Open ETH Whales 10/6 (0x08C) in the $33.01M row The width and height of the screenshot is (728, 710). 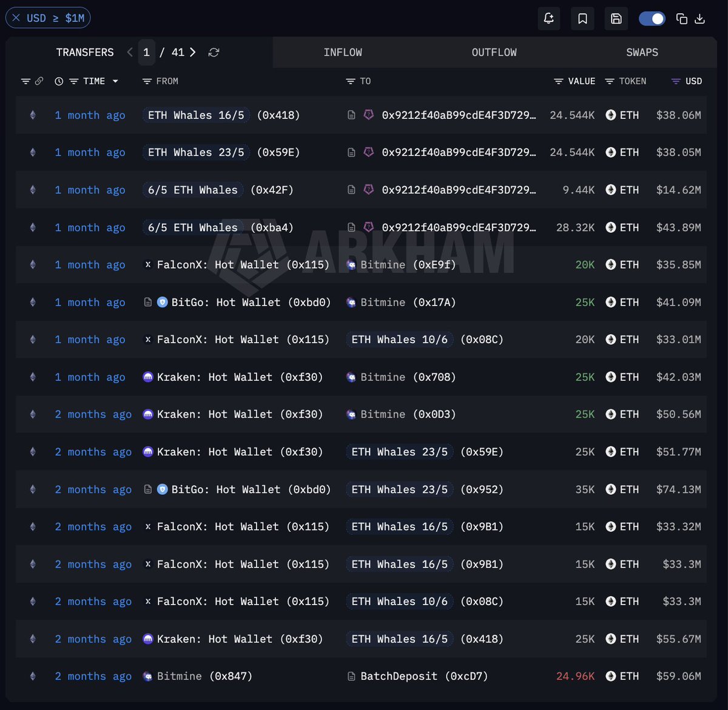pos(425,340)
